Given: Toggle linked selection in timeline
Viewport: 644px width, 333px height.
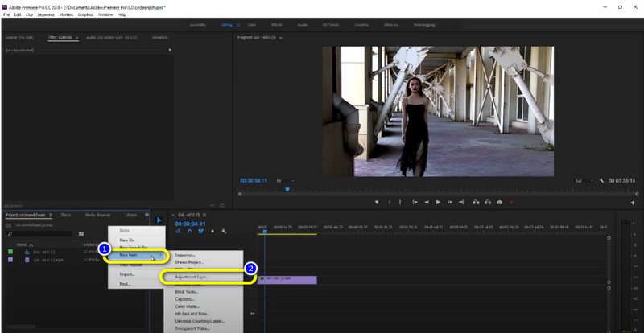Looking at the screenshot, I should 200,231.
